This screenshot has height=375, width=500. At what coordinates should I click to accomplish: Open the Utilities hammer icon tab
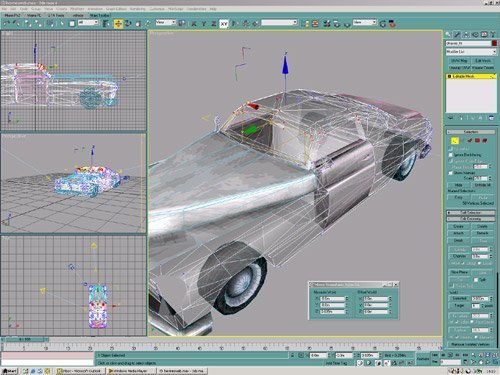(x=493, y=34)
